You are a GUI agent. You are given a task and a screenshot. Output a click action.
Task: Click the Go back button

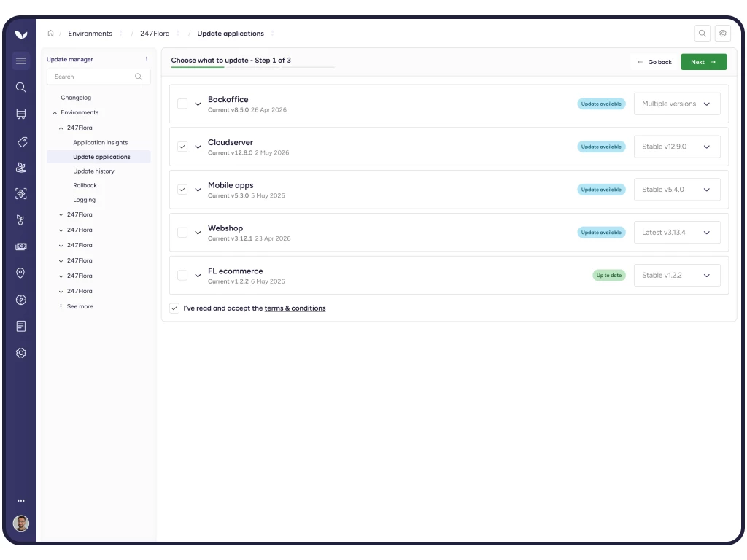[x=654, y=62]
